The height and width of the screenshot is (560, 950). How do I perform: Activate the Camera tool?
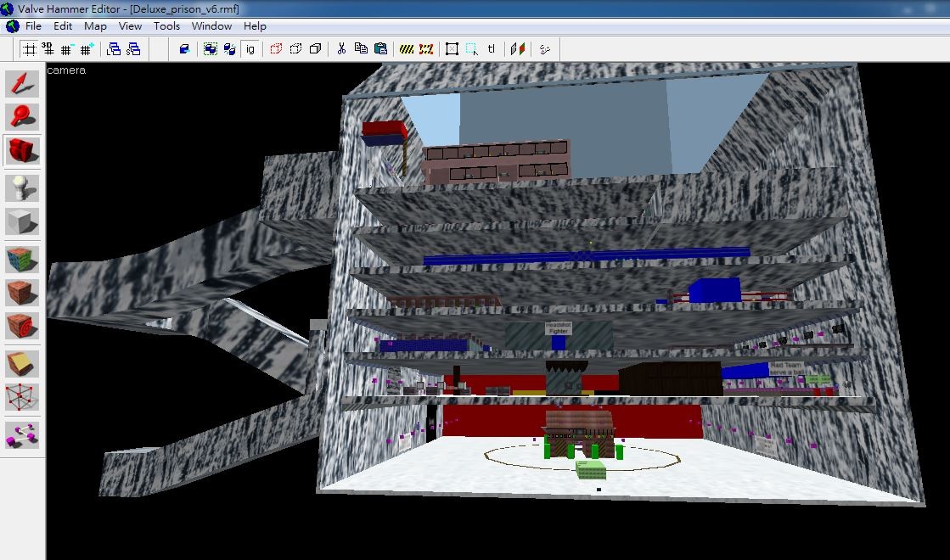pyautogui.click(x=22, y=150)
